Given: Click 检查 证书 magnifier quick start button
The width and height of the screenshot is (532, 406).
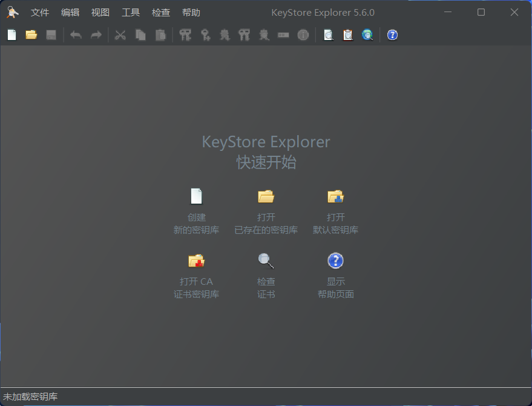Looking at the screenshot, I should (266, 261).
